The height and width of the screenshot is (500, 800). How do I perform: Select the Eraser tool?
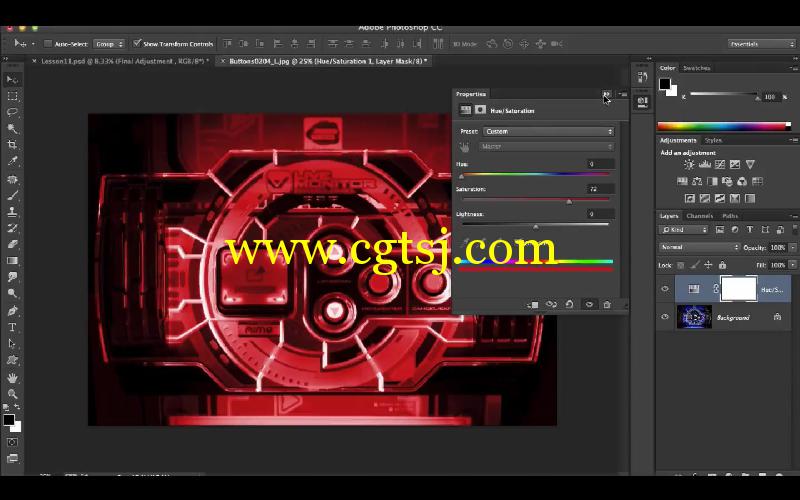click(x=12, y=244)
